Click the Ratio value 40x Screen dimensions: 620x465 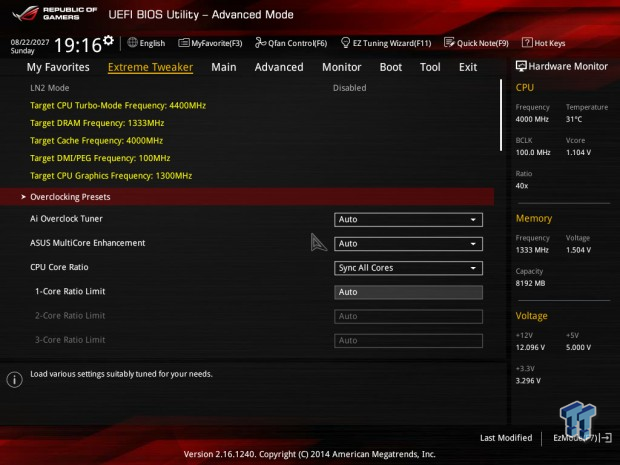[522, 185]
